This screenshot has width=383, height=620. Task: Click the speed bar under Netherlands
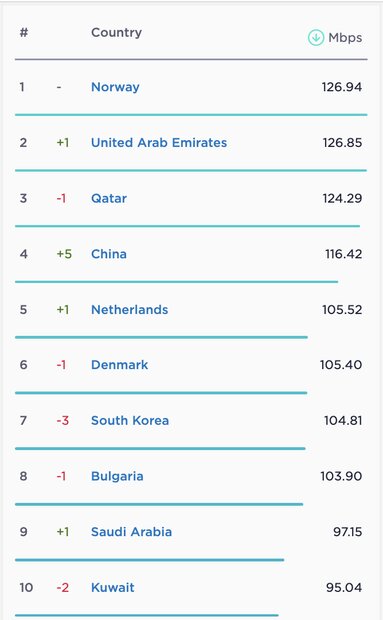coord(161,337)
